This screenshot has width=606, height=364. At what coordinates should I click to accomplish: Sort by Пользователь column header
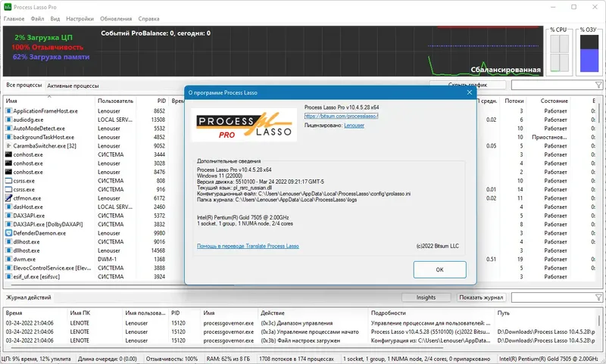click(x=116, y=101)
